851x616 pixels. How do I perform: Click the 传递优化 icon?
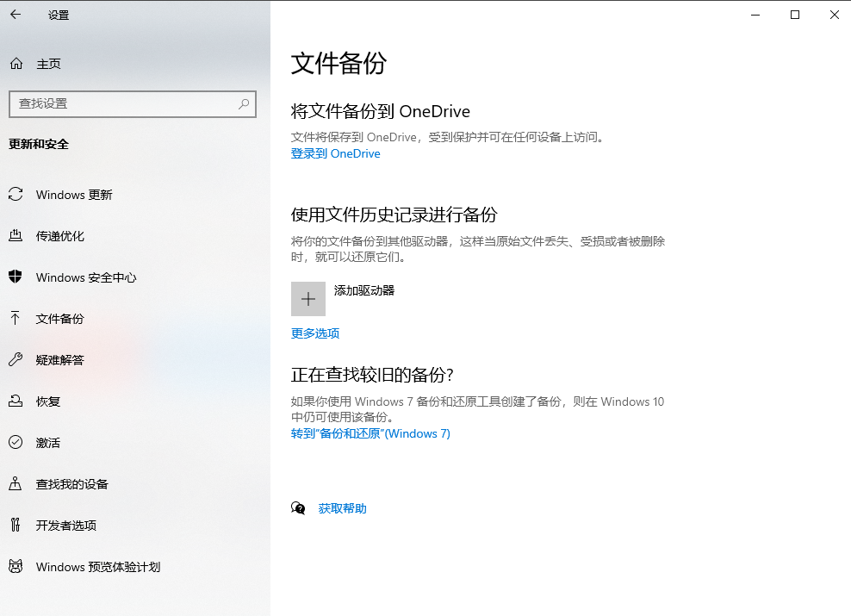tap(16, 236)
